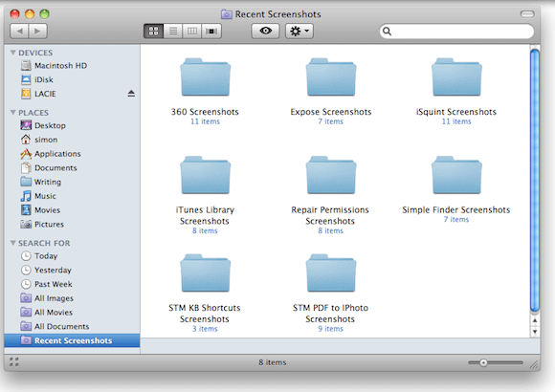Open Applications in sidebar

pos(72,154)
